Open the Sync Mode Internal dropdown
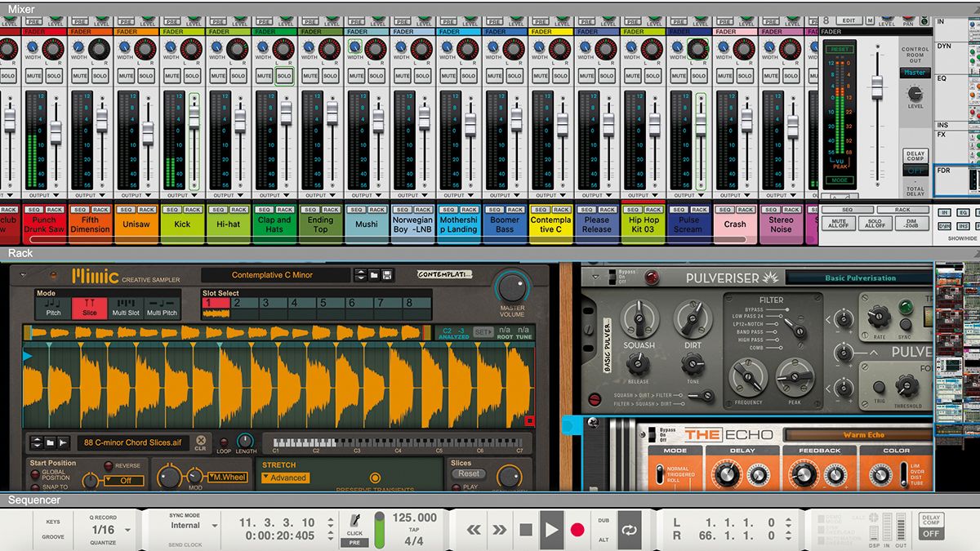Image resolution: width=980 pixels, height=551 pixels. (x=190, y=526)
